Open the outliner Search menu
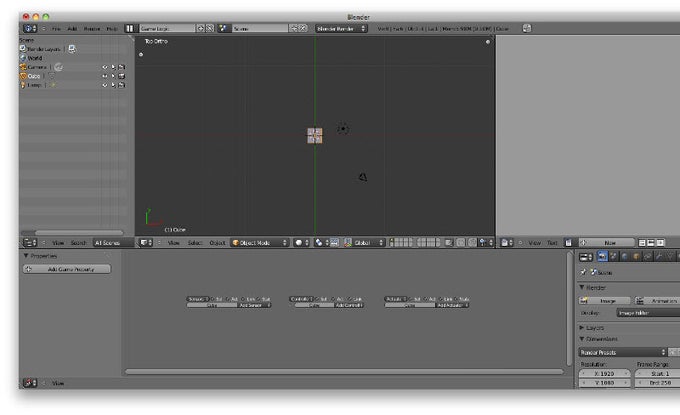Screen dimensions: 680x415 tap(78, 243)
